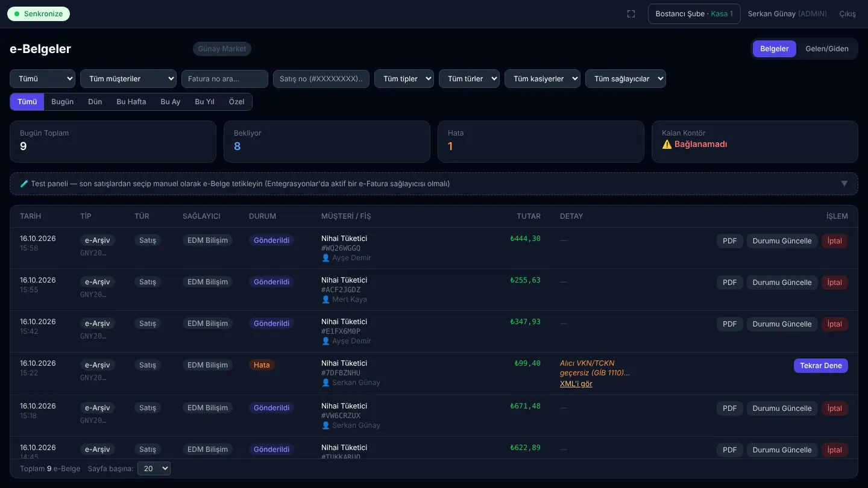This screenshot has width=868, height=488.
Task: Switch to the Belgeler view
Action: [775, 49]
